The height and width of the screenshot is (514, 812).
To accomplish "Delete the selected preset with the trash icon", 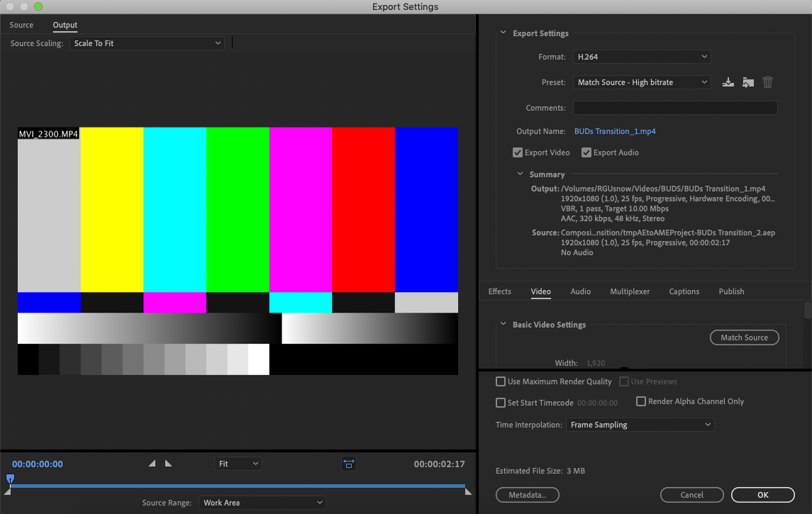I will (767, 82).
